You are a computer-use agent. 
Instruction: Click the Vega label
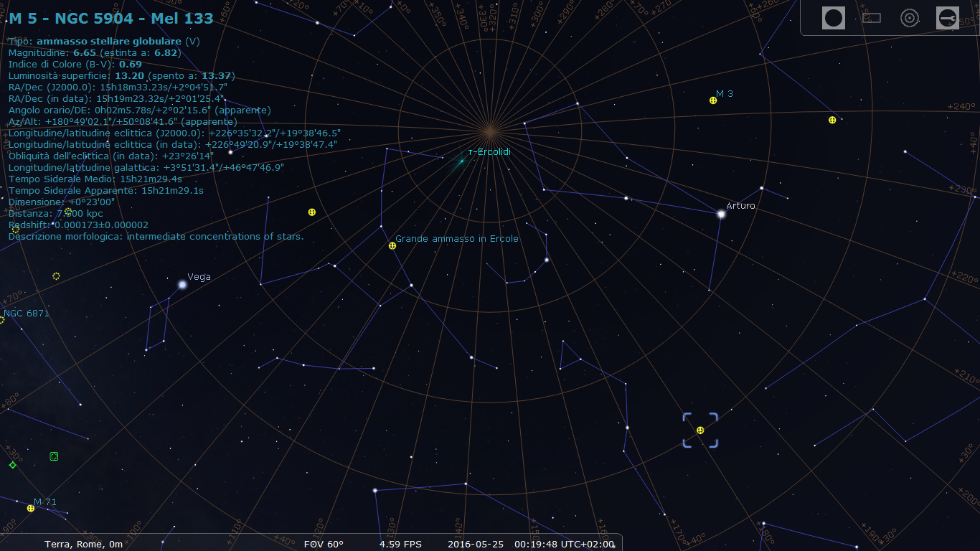tap(199, 277)
